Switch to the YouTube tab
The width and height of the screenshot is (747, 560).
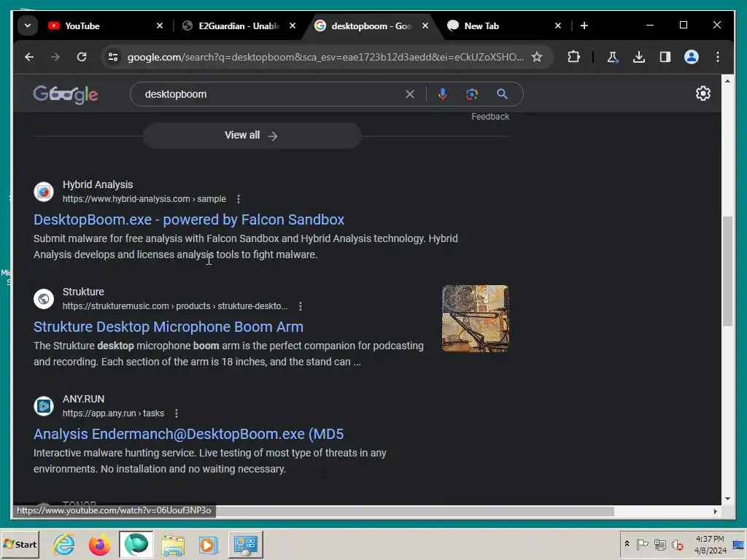click(x=105, y=26)
